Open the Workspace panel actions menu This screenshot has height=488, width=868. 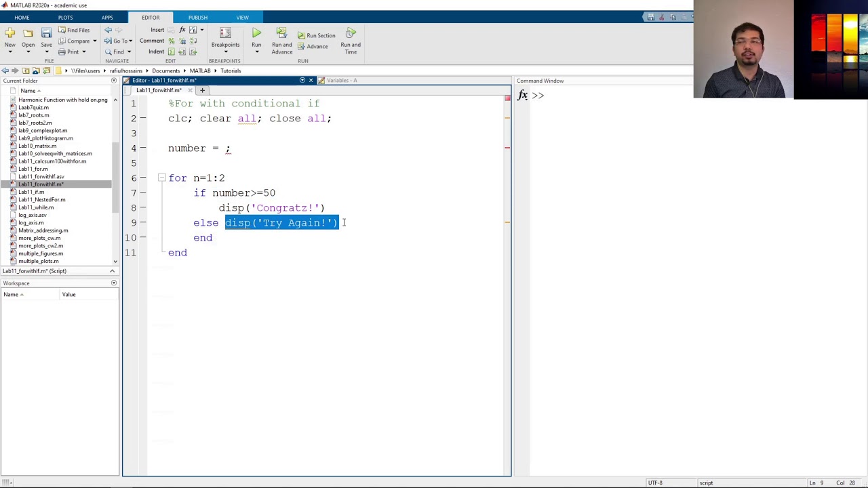(x=113, y=283)
